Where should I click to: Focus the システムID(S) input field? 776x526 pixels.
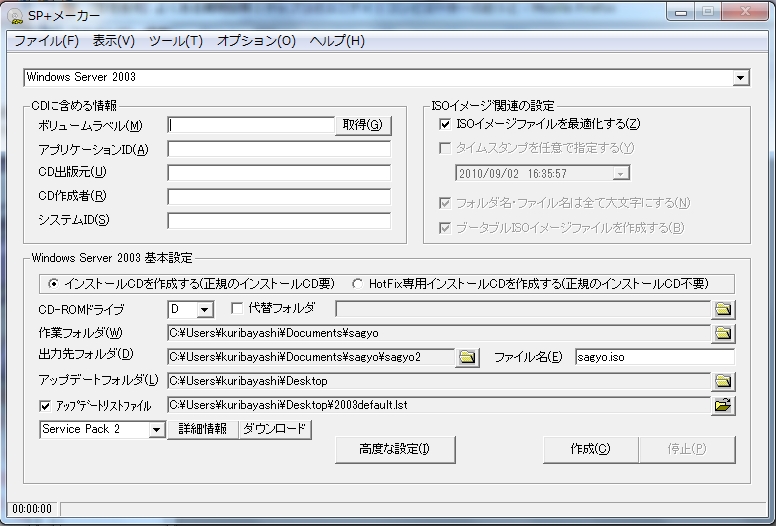(x=279, y=221)
